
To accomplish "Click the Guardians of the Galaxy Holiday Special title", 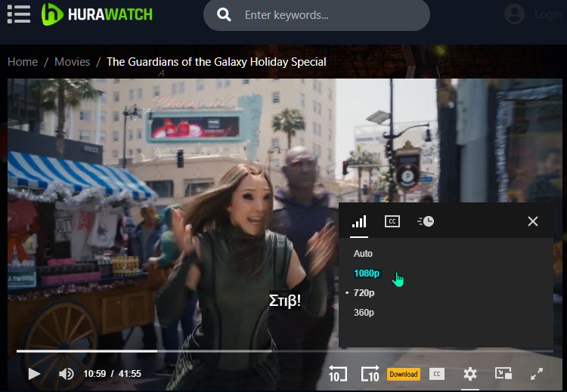I will tap(216, 62).
